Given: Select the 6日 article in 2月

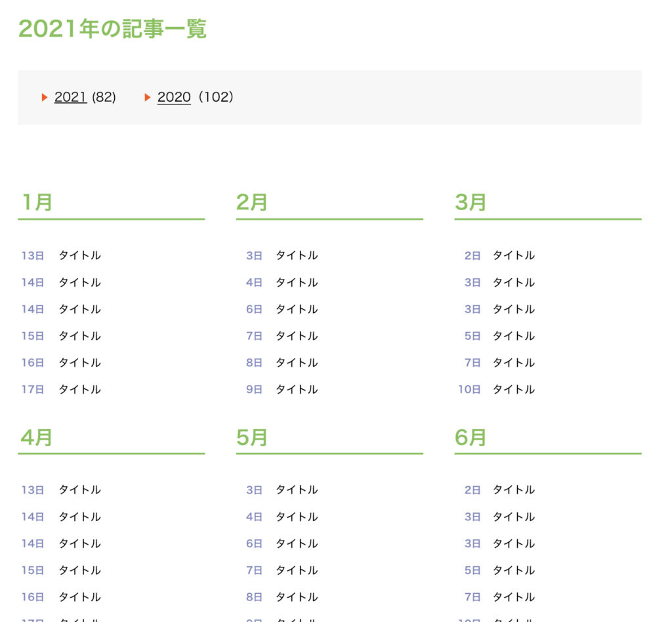Looking at the screenshot, I should tap(297, 309).
